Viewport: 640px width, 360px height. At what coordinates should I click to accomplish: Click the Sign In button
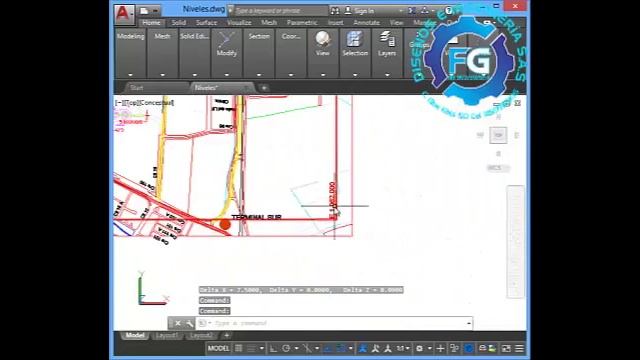360,11
